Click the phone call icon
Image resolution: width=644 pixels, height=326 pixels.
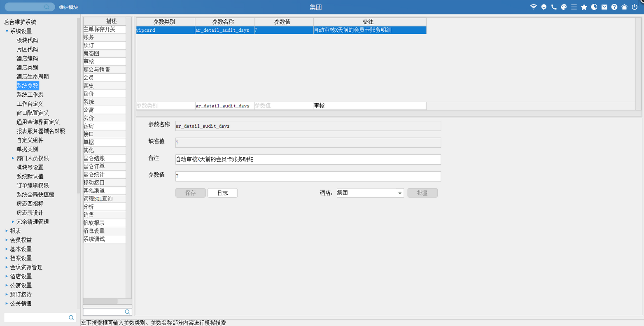[554, 7]
